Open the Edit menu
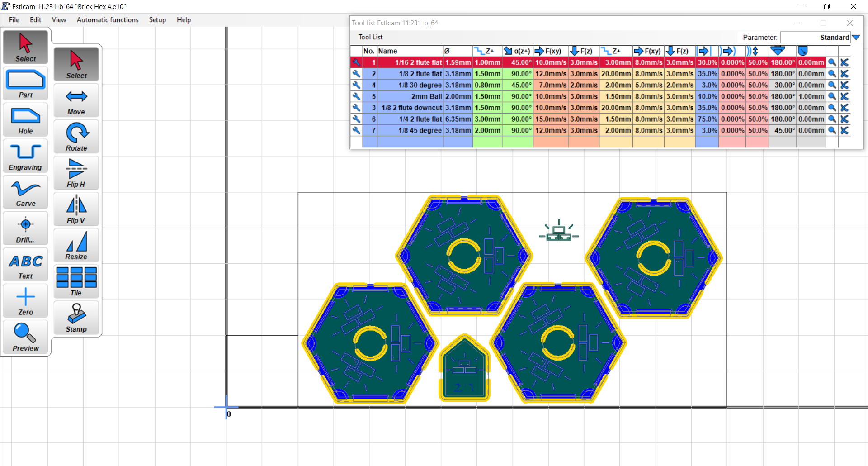Screen dimensions: 868x466 [35, 20]
